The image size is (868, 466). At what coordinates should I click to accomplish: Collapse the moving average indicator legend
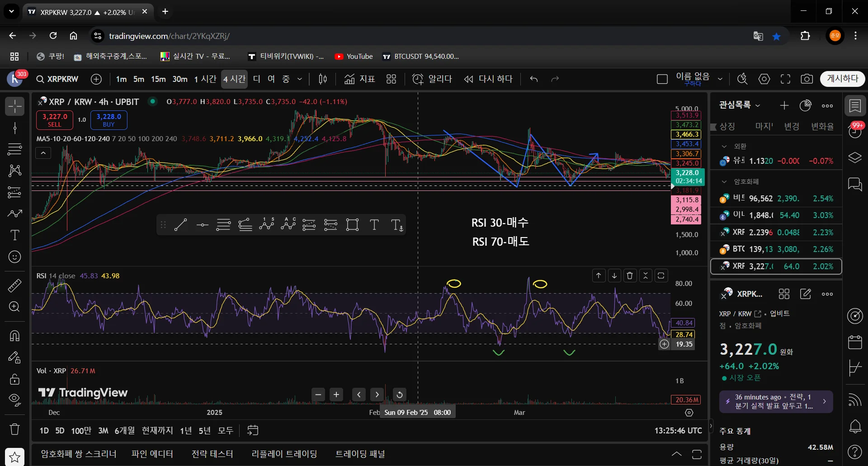[x=43, y=153]
